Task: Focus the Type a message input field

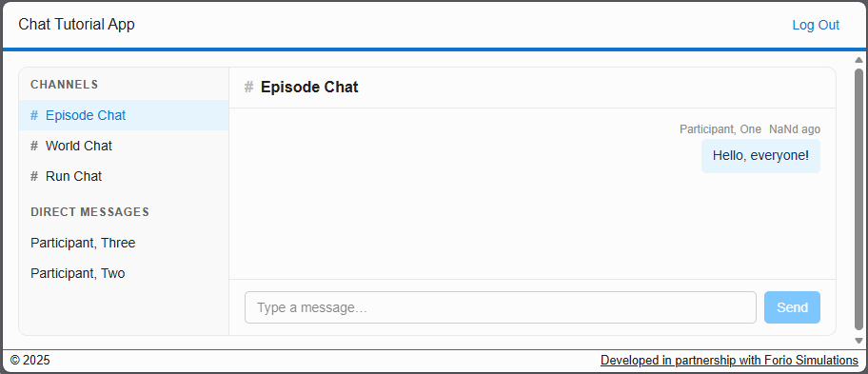Action: [501, 307]
